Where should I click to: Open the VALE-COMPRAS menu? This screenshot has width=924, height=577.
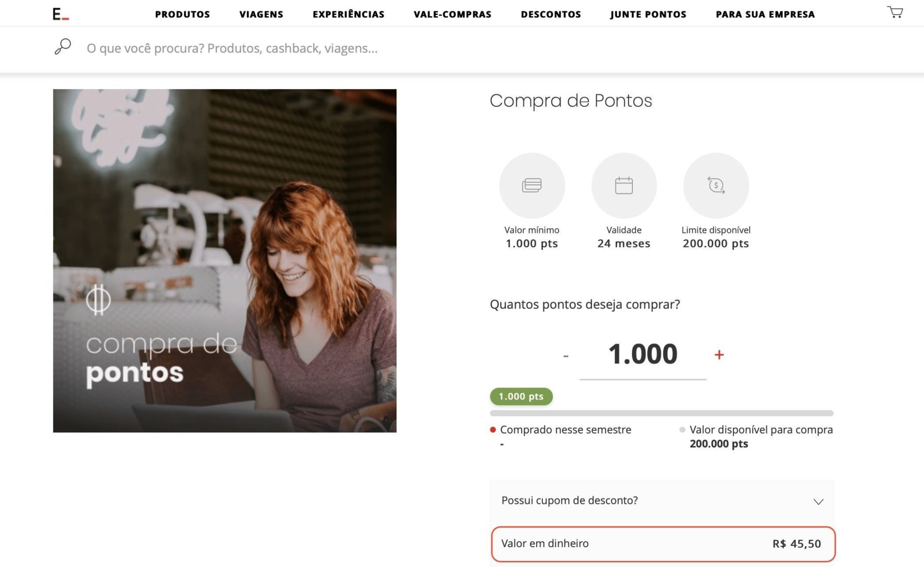(x=452, y=14)
